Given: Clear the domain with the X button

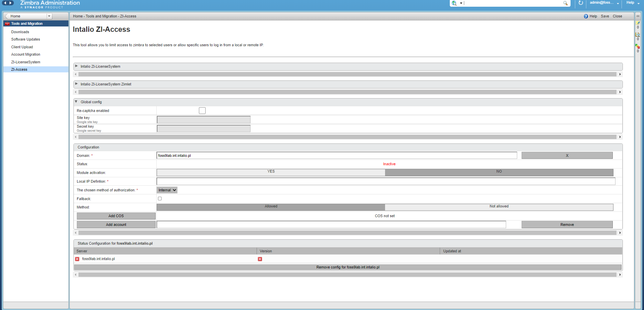Looking at the screenshot, I should 567,156.
